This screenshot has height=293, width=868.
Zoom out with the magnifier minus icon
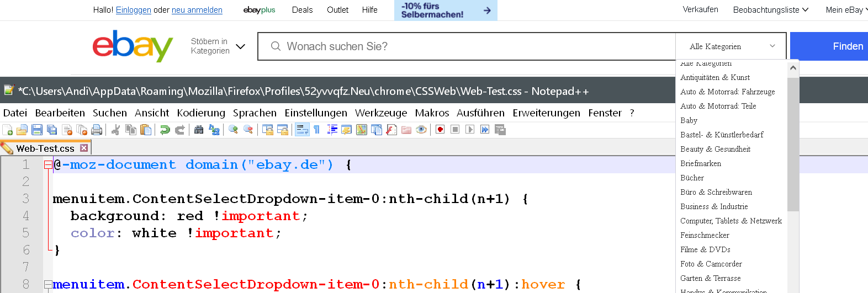(x=248, y=130)
